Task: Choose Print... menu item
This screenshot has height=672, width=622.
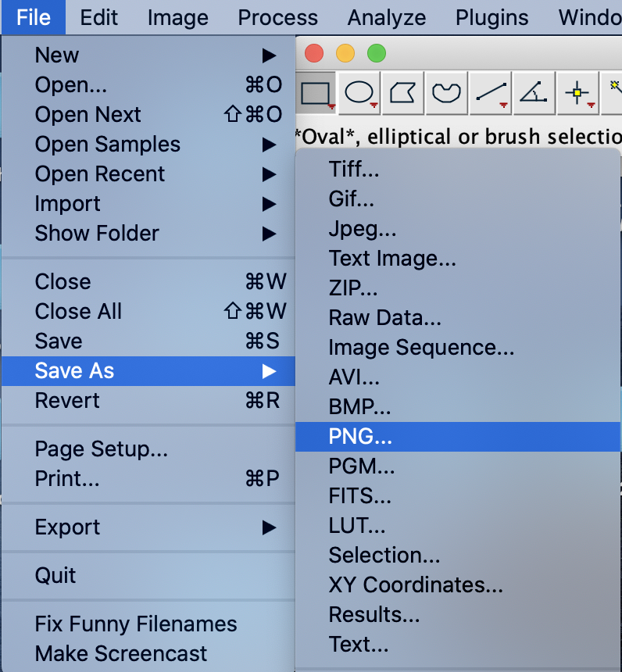Action: pyautogui.click(x=148, y=479)
